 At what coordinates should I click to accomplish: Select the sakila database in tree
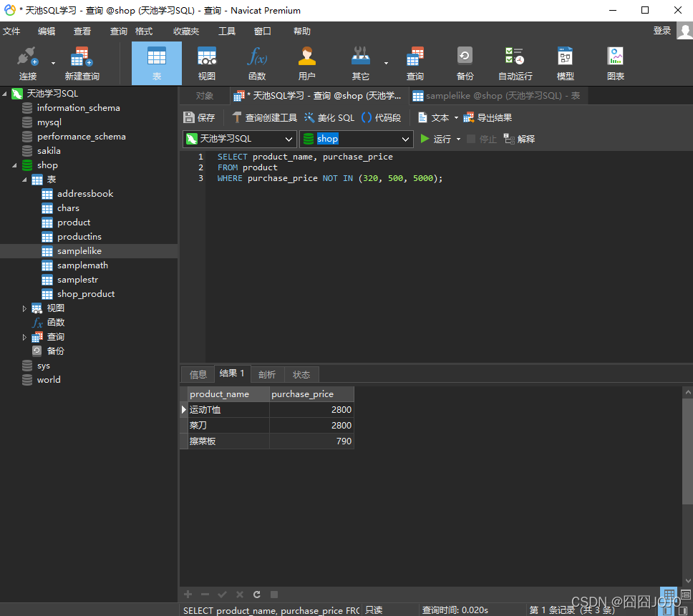49,151
